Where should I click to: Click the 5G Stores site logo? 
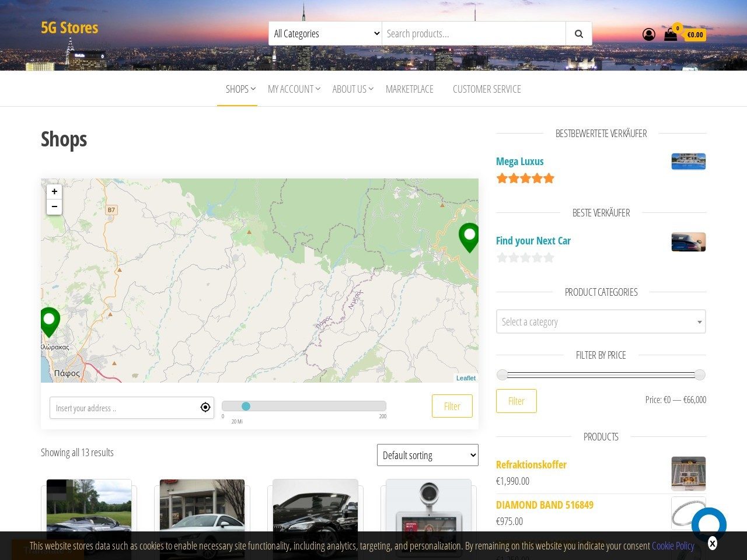(69, 27)
